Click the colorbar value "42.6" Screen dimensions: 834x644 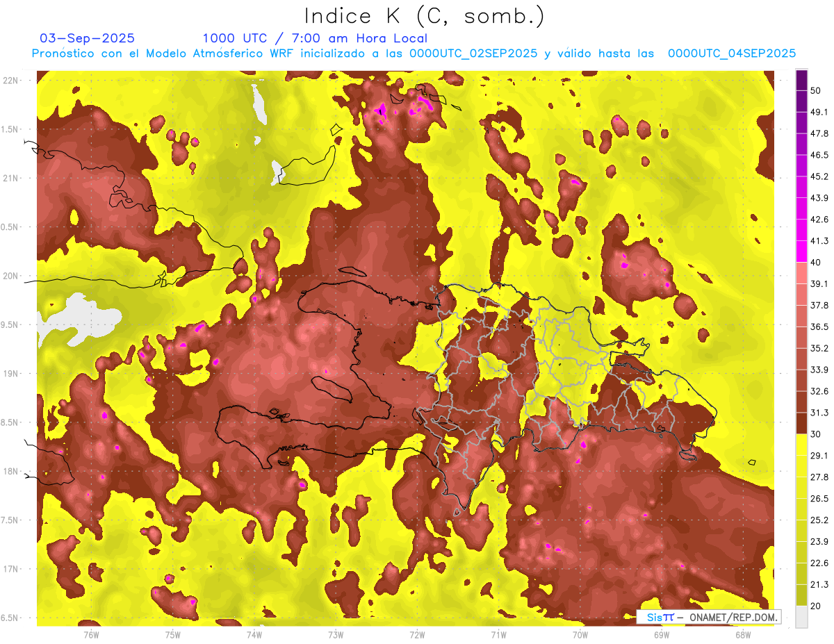tap(819, 219)
